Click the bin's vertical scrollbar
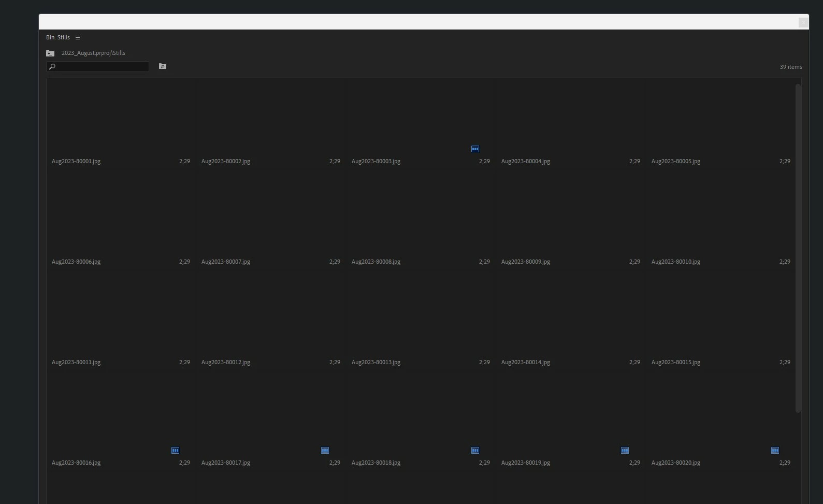 click(798, 248)
